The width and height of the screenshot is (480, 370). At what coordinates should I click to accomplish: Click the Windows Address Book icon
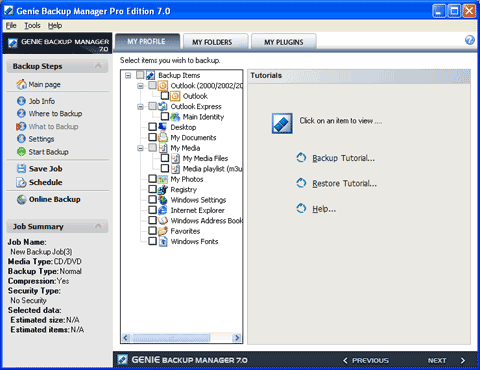pyautogui.click(x=163, y=220)
